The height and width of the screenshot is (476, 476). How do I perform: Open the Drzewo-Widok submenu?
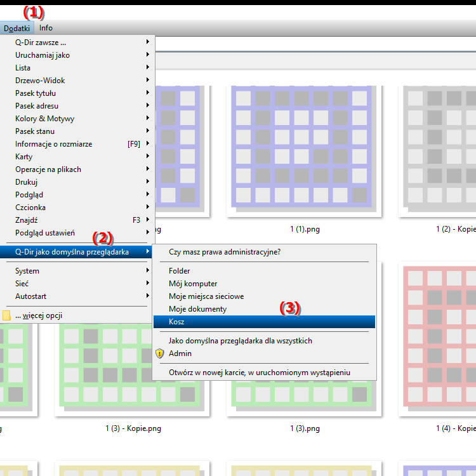click(x=77, y=81)
